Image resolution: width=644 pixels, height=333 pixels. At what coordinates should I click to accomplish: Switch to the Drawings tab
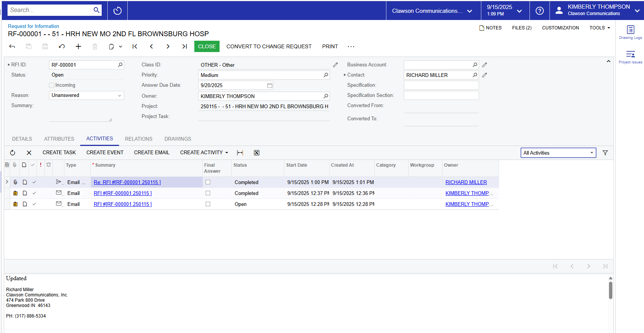pos(177,139)
